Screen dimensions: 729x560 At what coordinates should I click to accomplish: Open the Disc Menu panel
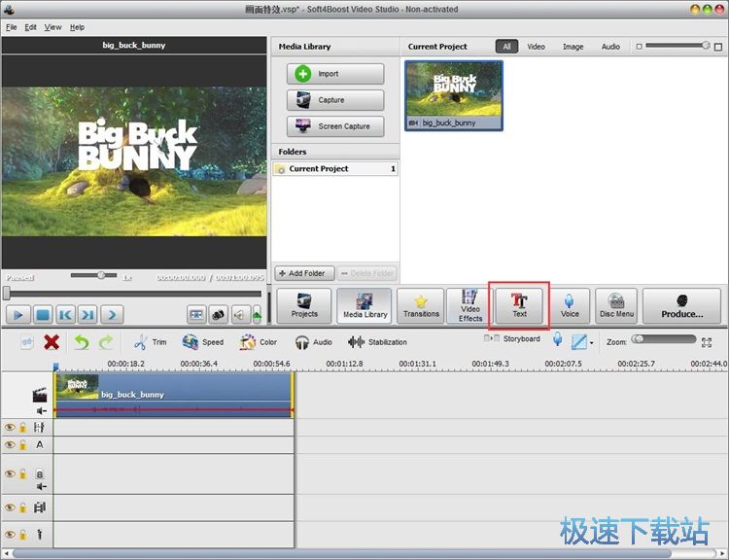pyautogui.click(x=616, y=305)
